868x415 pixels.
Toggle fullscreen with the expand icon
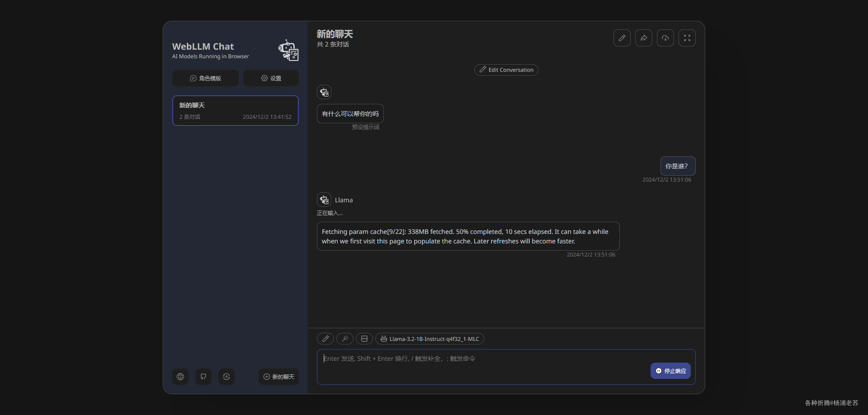click(687, 38)
